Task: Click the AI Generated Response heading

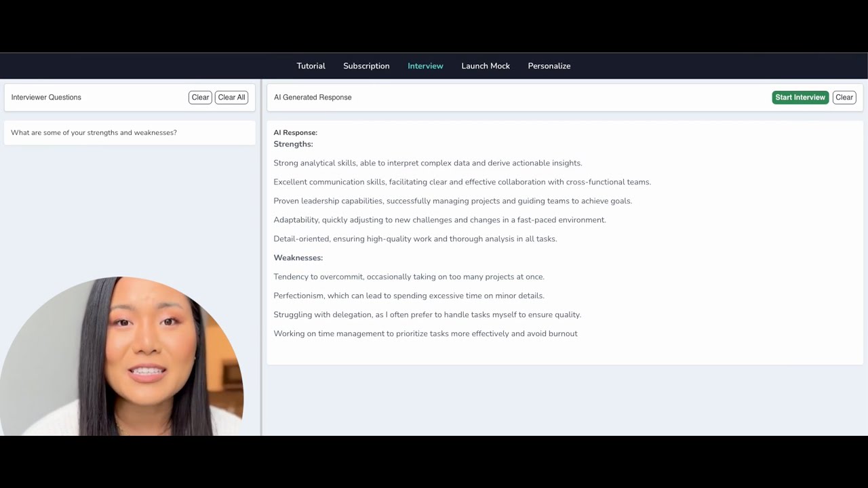Action: tap(313, 98)
